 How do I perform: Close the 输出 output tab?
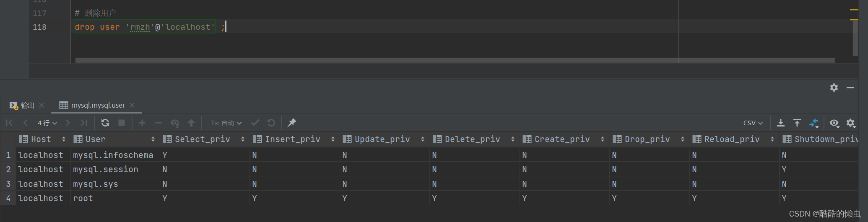pyautogui.click(x=42, y=105)
